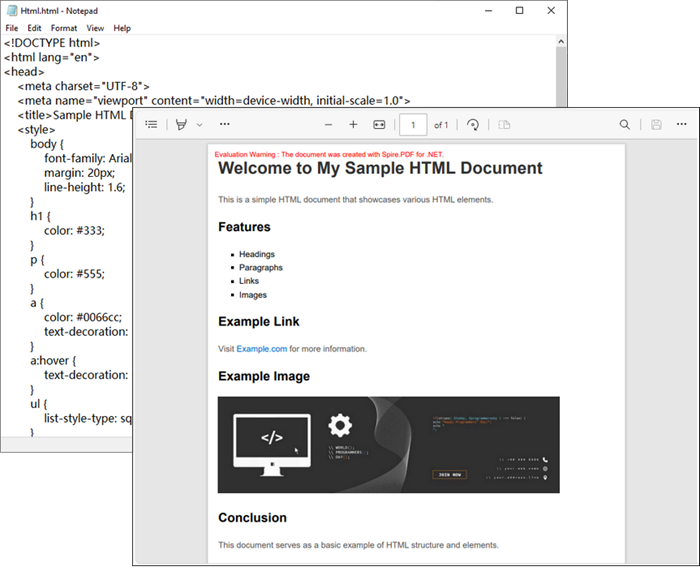Click the "<!DOCTYPE html>" line in Notepad

52,43
